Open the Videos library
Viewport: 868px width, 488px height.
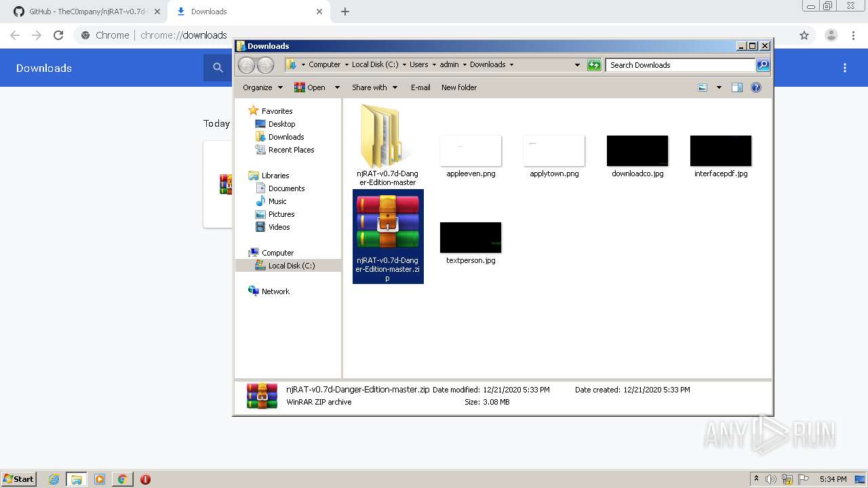pyautogui.click(x=273, y=227)
